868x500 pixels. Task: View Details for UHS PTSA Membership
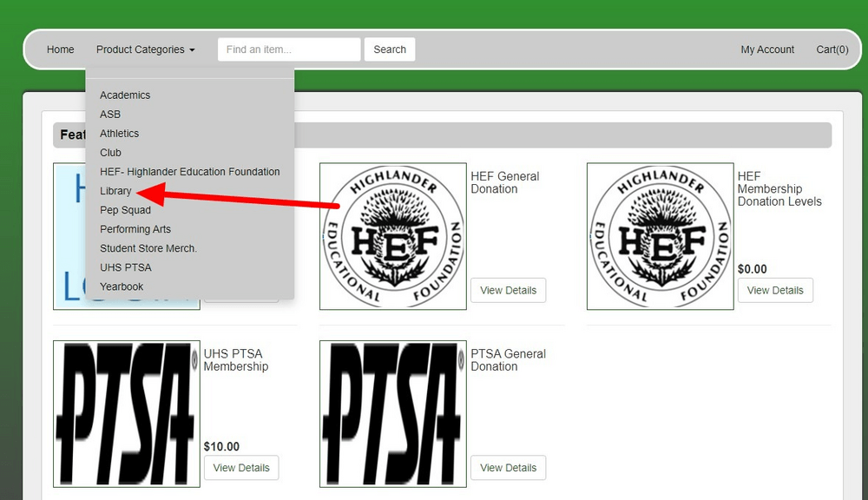point(241,467)
